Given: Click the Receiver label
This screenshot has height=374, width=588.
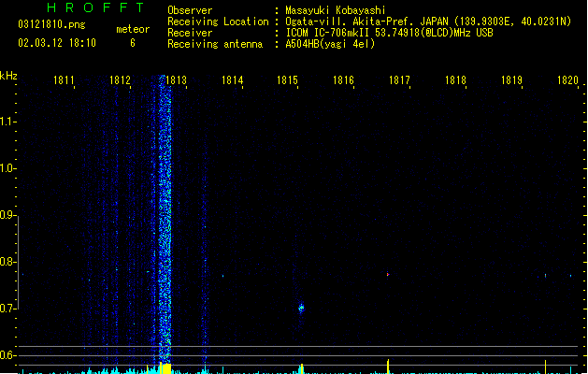Looking at the screenshot, I should (190, 33).
